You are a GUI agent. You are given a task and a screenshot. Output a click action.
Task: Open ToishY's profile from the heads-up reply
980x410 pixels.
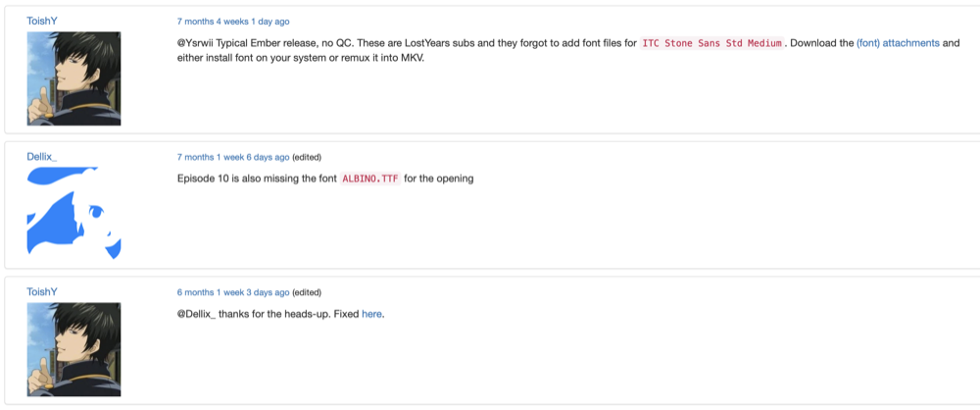coord(42,291)
